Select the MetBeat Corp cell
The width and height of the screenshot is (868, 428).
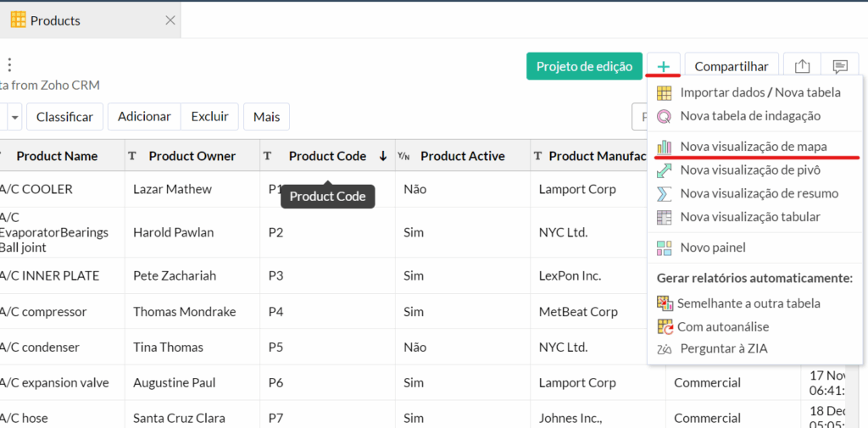point(588,312)
